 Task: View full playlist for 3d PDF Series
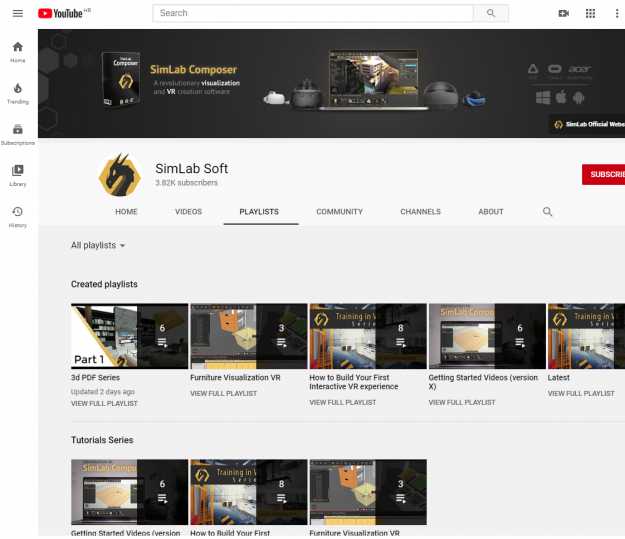pyautogui.click(x=104, y=403)
